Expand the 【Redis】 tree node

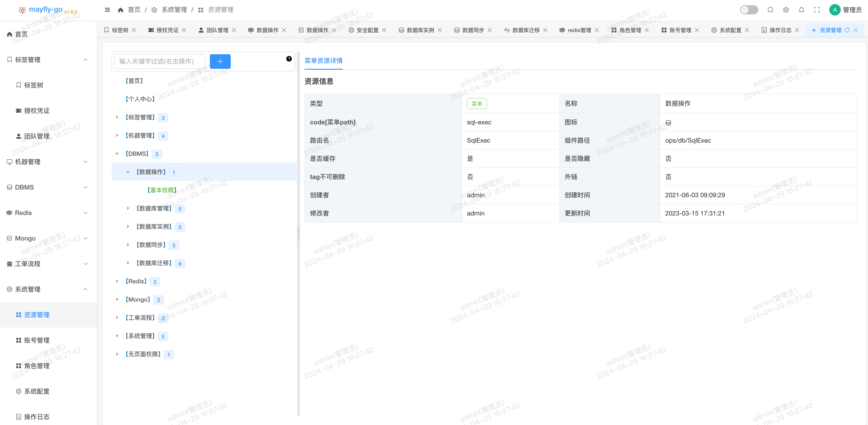click(117, 281)
